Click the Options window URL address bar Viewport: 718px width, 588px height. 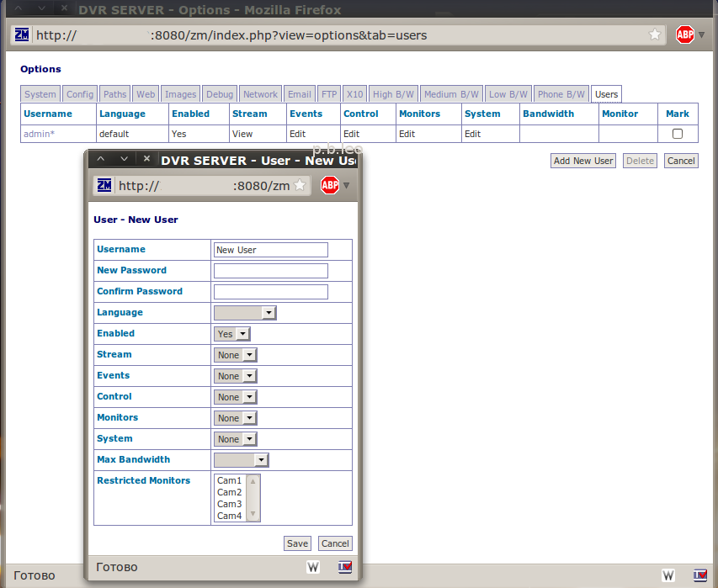point(339,34)
